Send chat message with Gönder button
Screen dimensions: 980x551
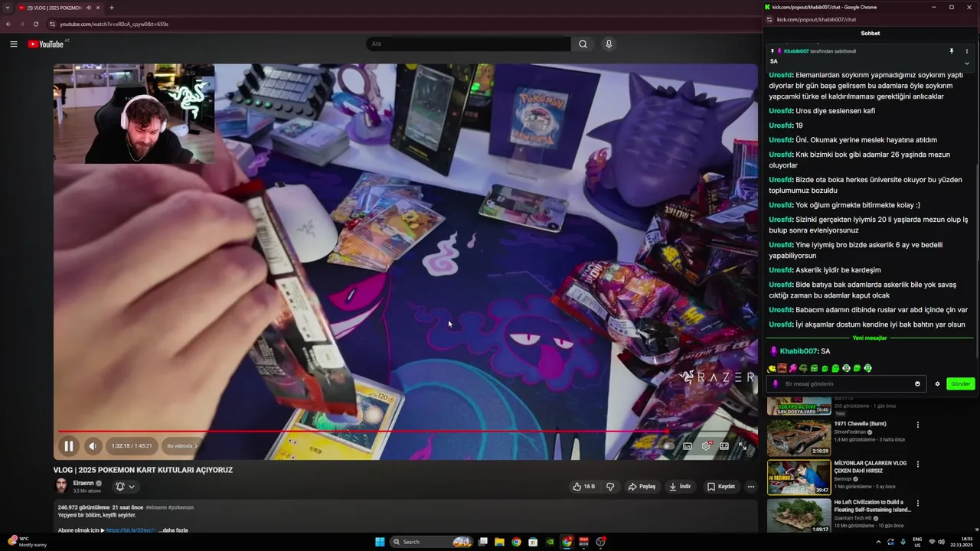point(961,384)
